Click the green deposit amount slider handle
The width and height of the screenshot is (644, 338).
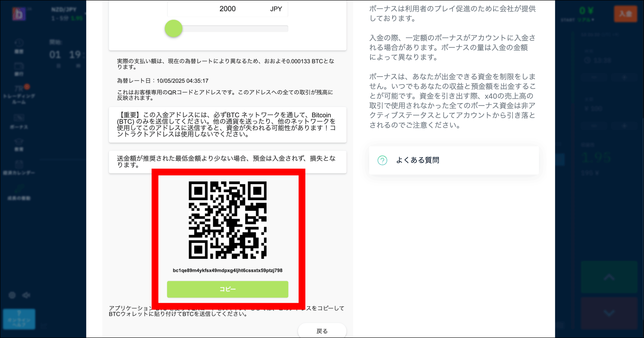coord(174,28)
